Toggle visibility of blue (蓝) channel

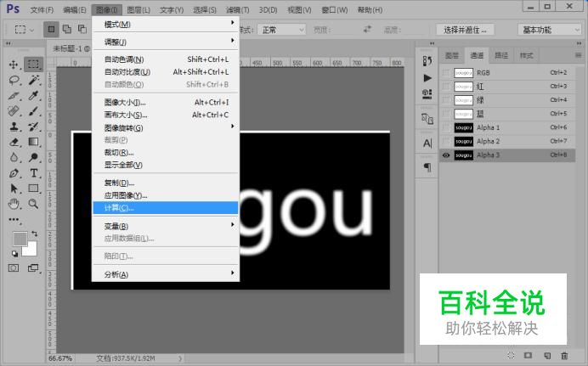446,114
